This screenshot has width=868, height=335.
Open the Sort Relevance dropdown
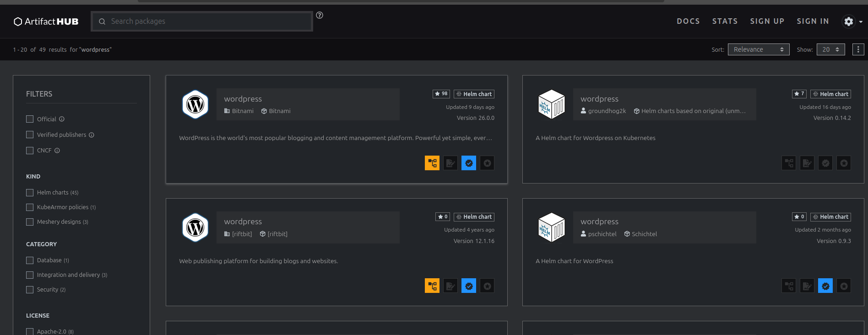point(759,49)
